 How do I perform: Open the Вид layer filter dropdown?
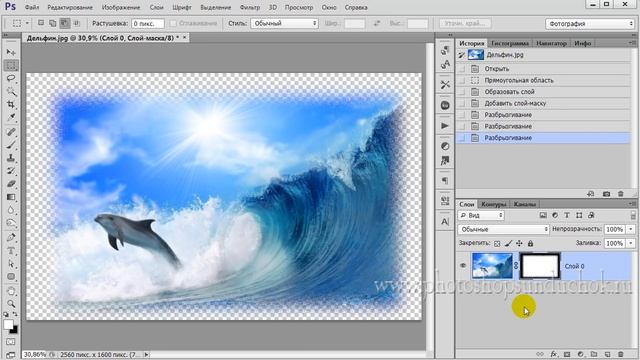click(481, 215)
